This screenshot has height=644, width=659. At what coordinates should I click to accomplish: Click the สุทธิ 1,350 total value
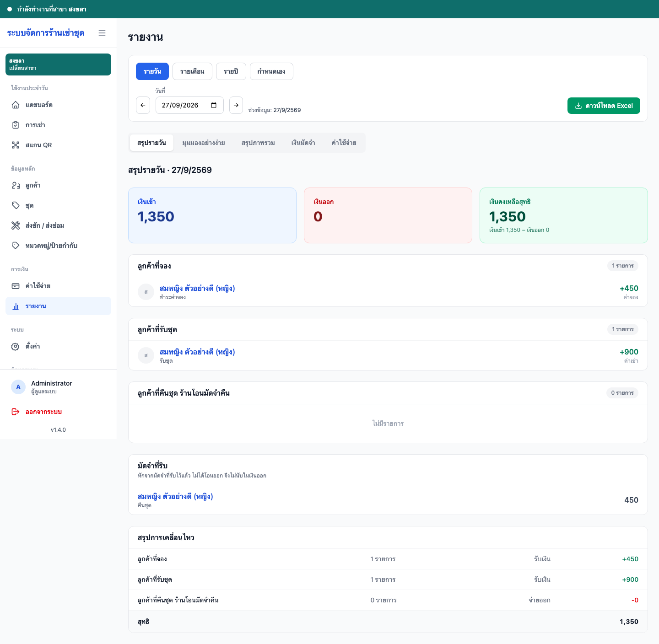[629, 622]
